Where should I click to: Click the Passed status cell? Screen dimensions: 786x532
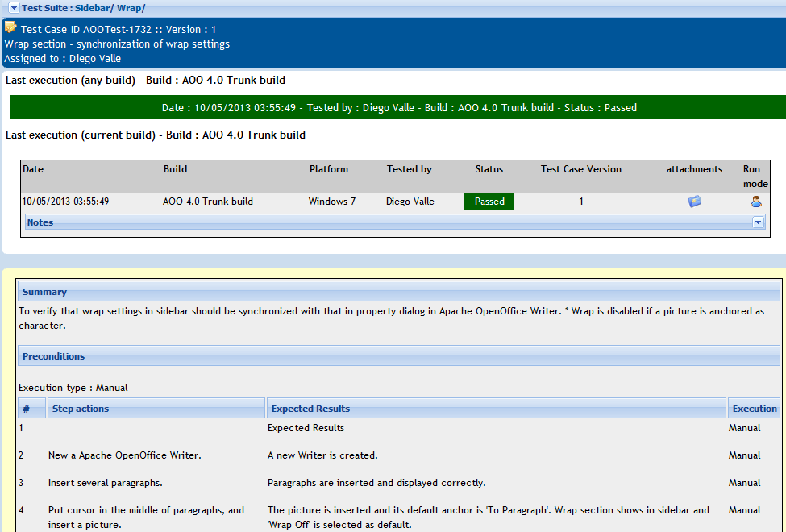tap(489, 202)
